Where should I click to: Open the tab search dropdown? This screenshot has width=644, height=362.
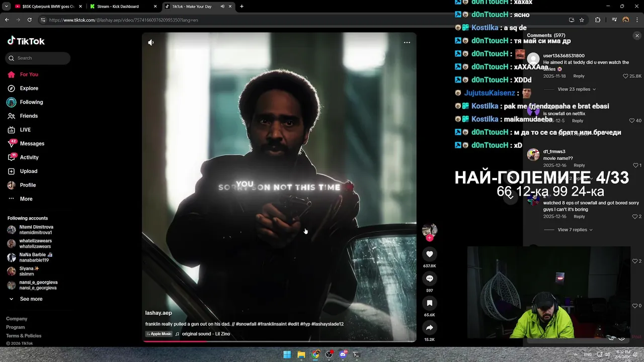click(6, 7)
